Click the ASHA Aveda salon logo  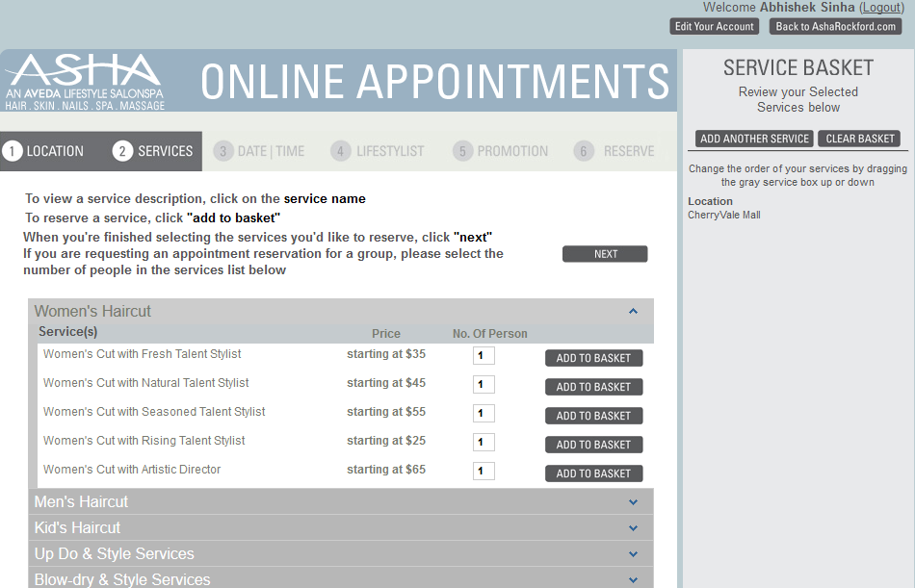pos(85,82)
